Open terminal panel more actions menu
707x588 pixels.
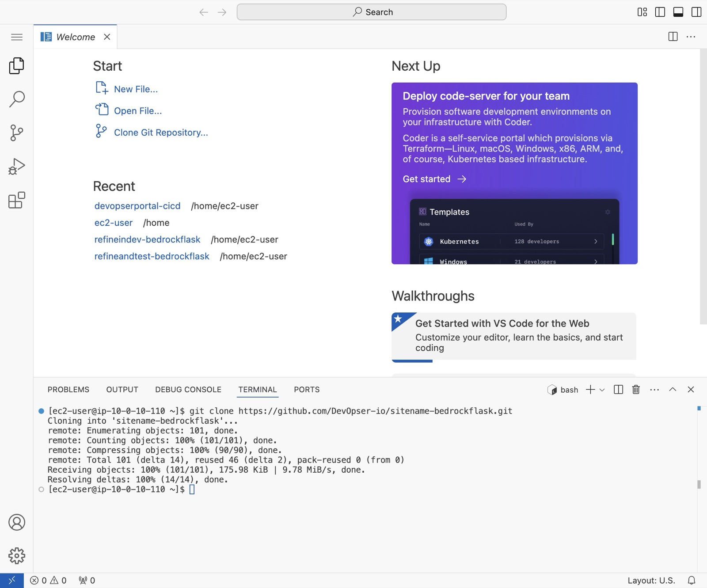[654, 389]
